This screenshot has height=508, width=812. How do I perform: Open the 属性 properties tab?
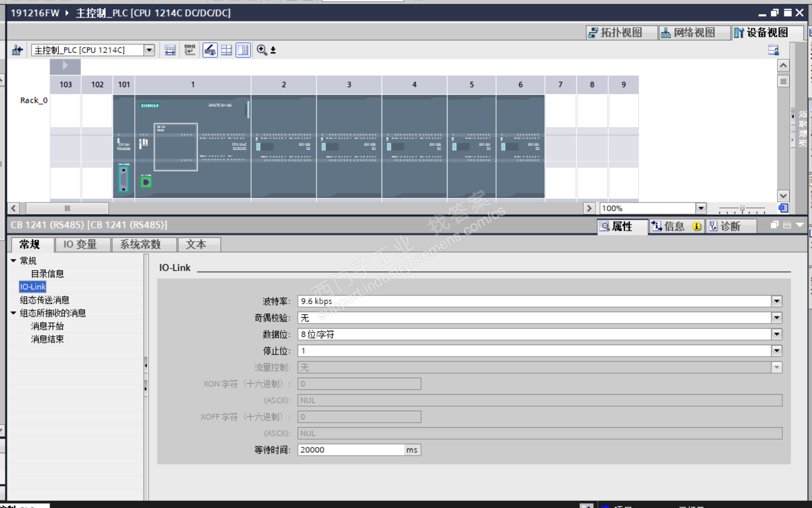pos(622,226)
